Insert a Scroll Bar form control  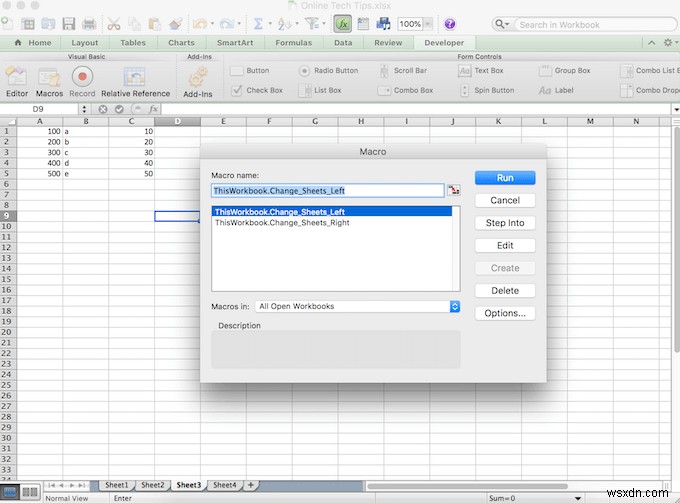[403, 71]
